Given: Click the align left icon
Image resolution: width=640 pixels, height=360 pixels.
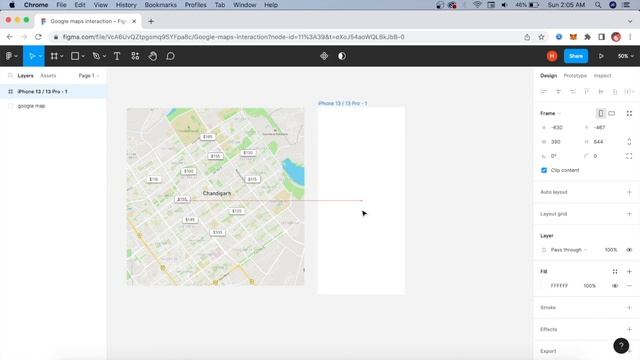Looking at the screenshot, I should coord(543,91).
